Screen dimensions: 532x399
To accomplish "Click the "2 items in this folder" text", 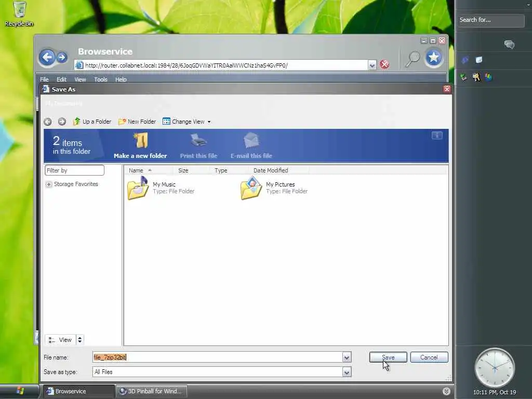I will 72,146.
